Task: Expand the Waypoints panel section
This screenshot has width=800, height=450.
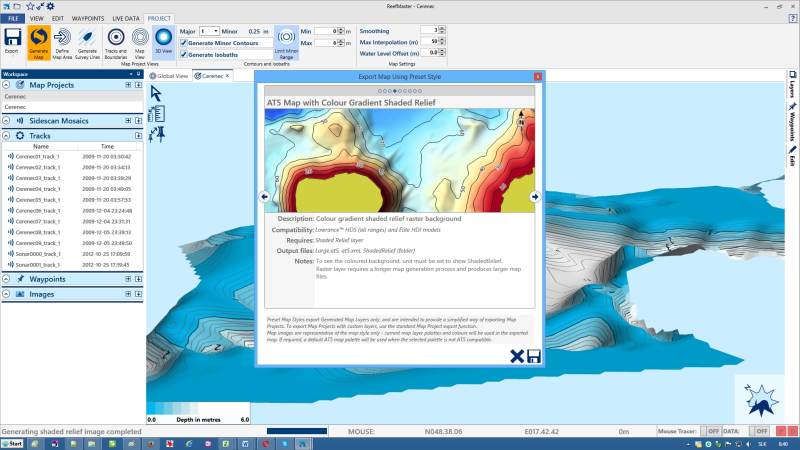Action: pyautogui.click(x=8, y=279)
